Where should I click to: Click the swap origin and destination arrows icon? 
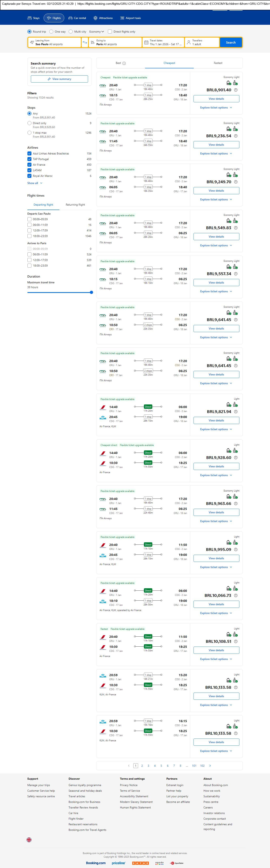click(x=85, y=42)
